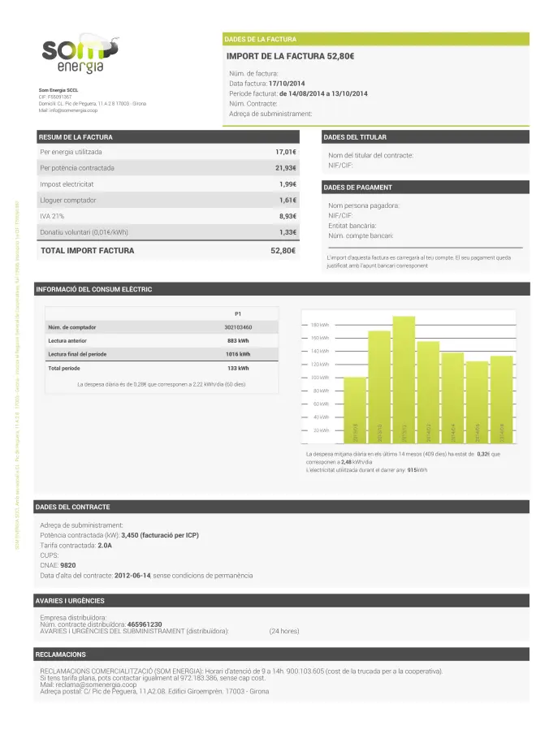Click the IMPORT DE LA FACTURA 52,80€ title

pos(290,56)
